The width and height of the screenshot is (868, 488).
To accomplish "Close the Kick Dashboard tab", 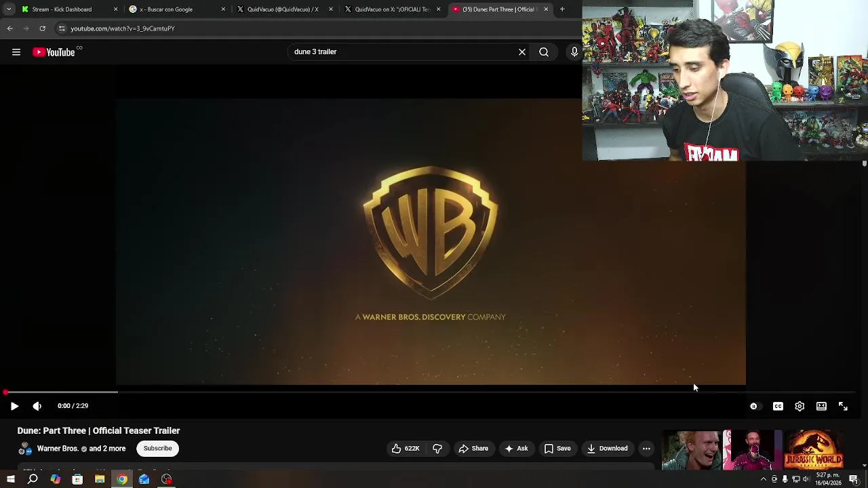I will (115, 9).
